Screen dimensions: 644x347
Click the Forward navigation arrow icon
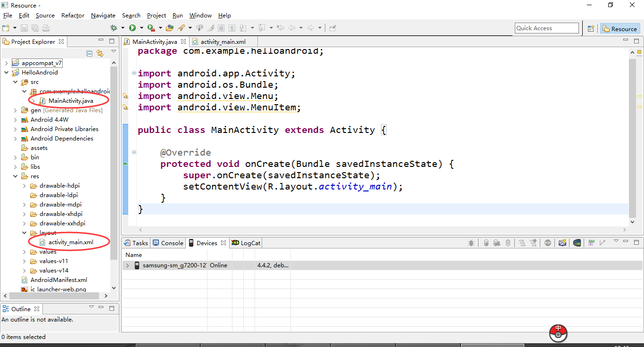311,28
